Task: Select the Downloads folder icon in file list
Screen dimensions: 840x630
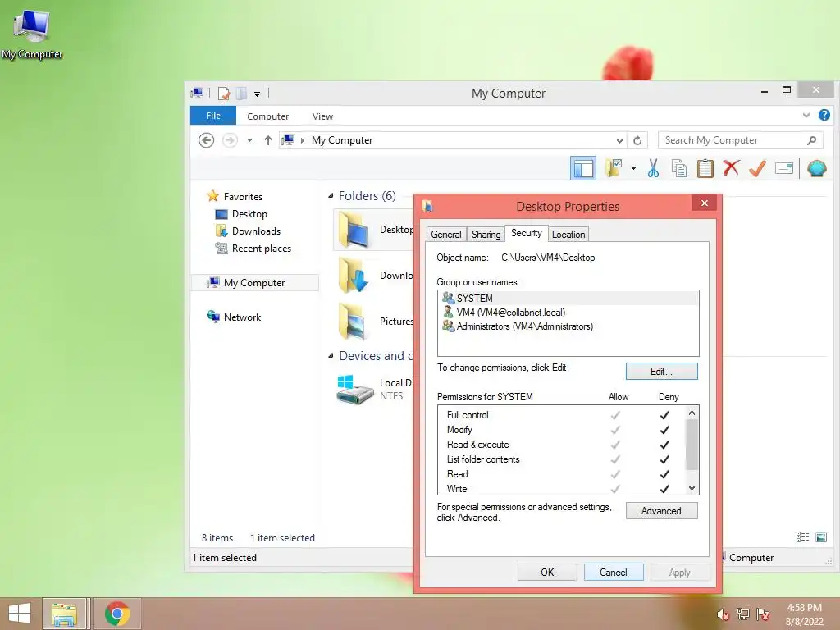Action: point(354,276)
